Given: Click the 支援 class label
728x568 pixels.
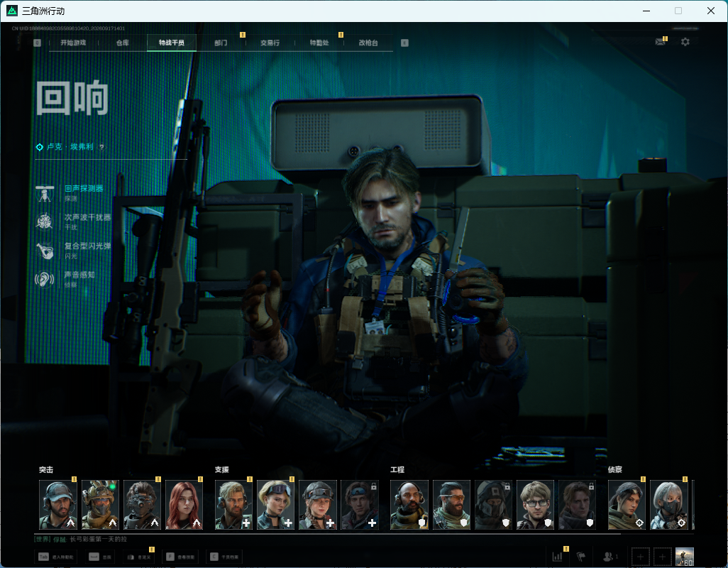Looking at the screenshot, I should (x=222, y=469).
